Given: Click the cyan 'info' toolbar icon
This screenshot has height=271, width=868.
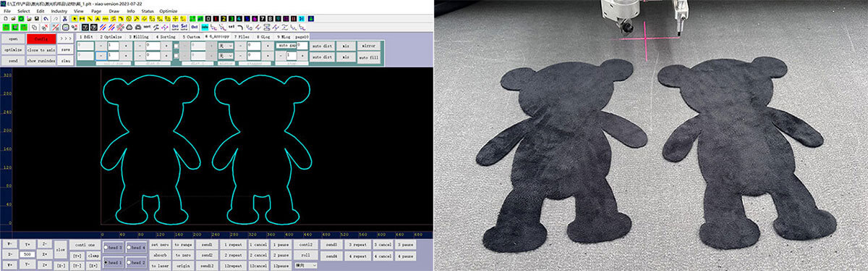Looking at the screenshot, I should click(204, 27).
